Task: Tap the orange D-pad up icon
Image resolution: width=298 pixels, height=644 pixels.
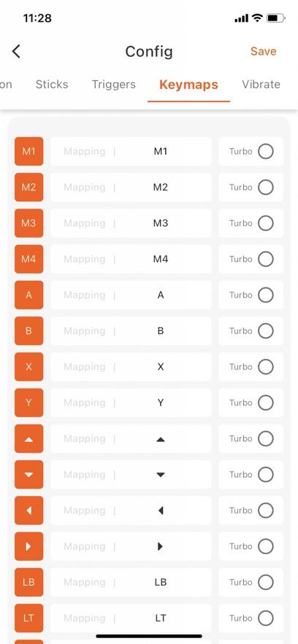Action: [28, 438]
